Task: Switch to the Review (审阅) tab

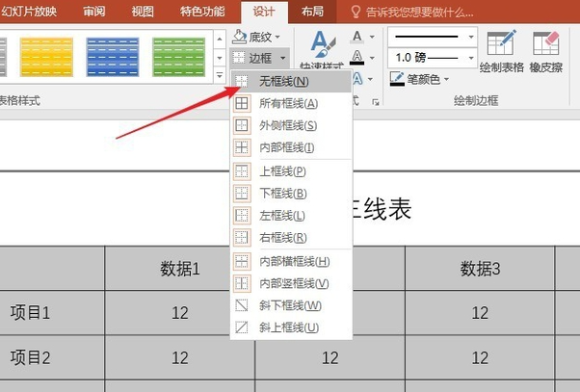Action: (x=94, y=12)
